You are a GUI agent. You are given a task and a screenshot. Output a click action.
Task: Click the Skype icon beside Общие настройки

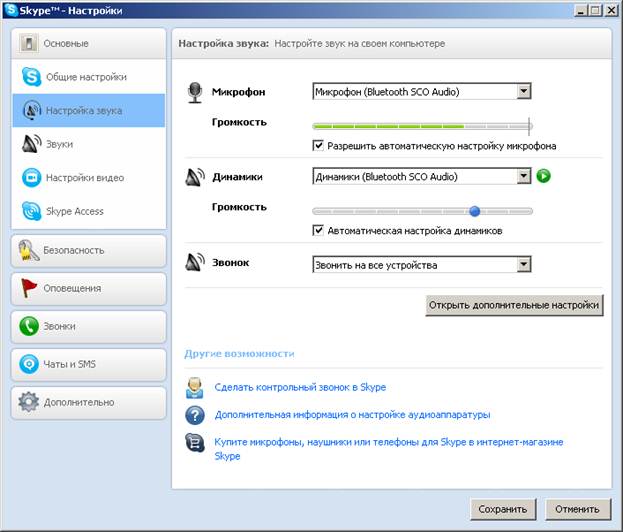(x=31, y=77)
